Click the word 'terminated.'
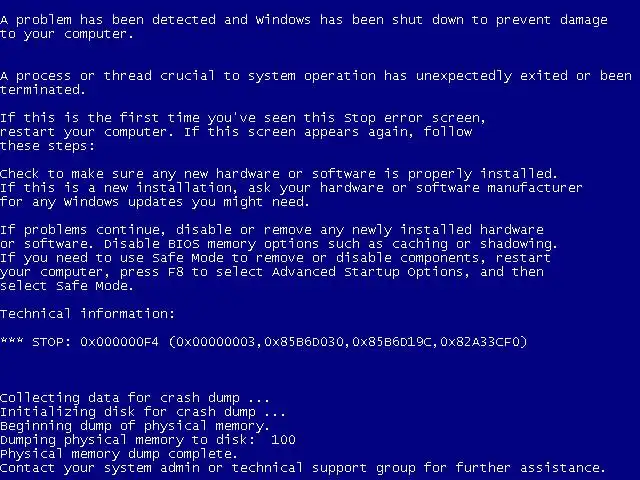This screenshot has width=640, height=480. pyautogui.click(x=42, y=90)
